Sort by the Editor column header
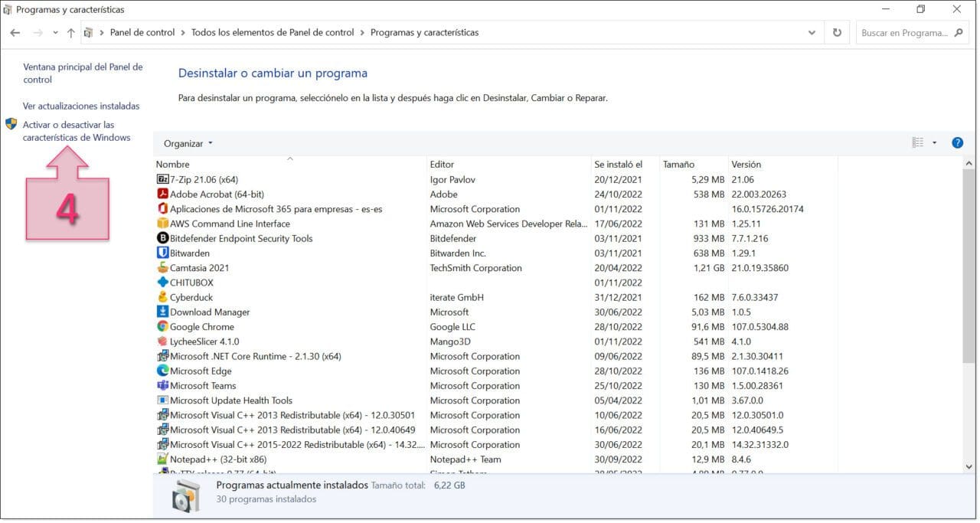 point(509,164)
